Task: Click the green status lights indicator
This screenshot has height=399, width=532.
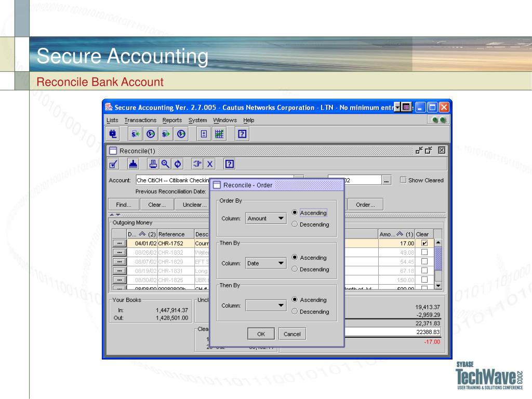Action: point(439,120)
